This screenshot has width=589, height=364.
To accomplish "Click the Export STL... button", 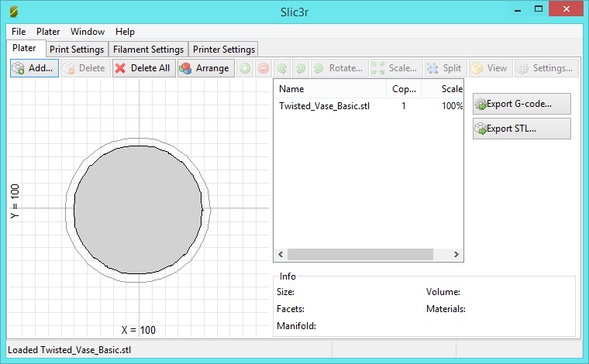I will [522, 129].
